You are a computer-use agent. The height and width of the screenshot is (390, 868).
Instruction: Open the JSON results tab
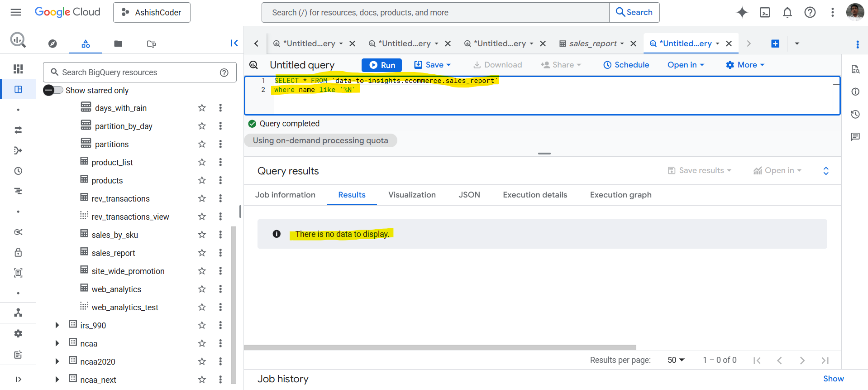[469, 195]
